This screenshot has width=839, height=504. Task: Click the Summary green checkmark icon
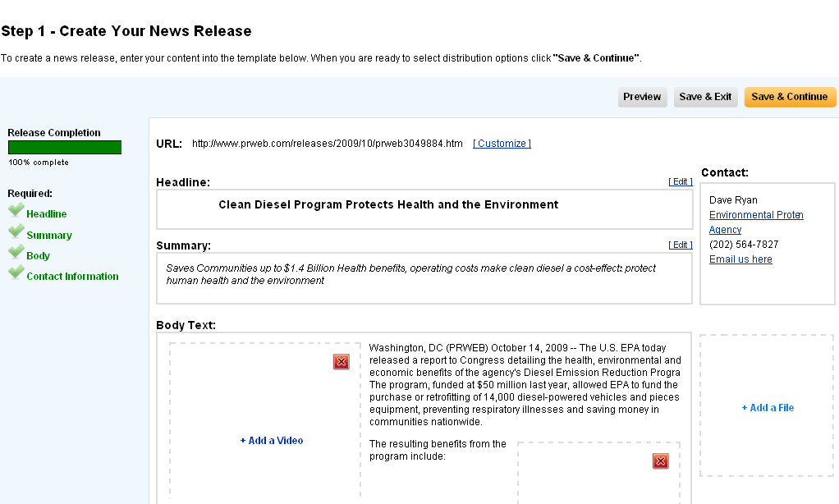(x=16, y=232)
